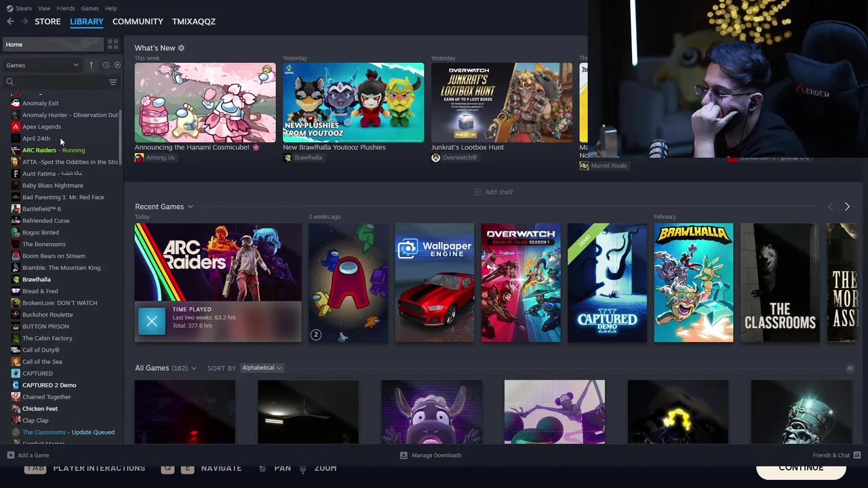Viewport: 868px width, 488px height.
Task: Open the Hanami Cosmicube announcement thumbnail
Action: (205, 102)
